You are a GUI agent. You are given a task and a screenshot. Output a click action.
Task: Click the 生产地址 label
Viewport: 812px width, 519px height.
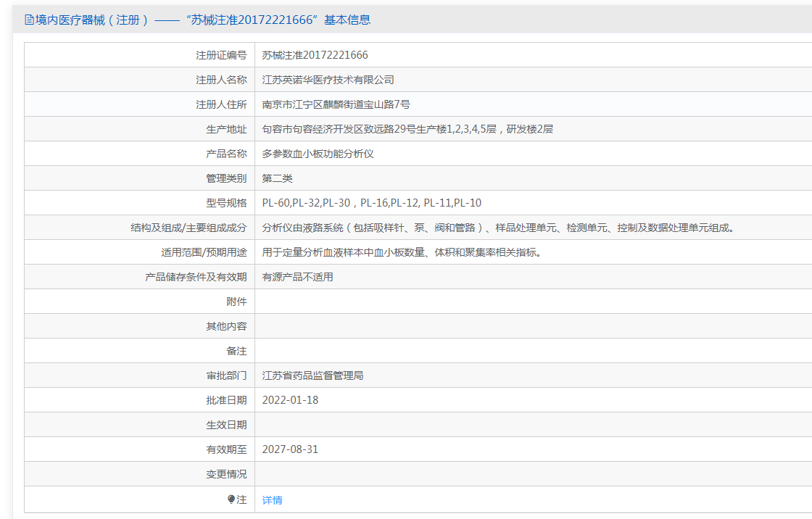(226, 129)
